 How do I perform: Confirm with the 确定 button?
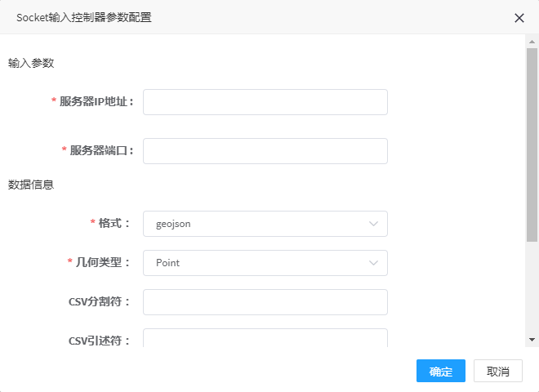point(441,371)
